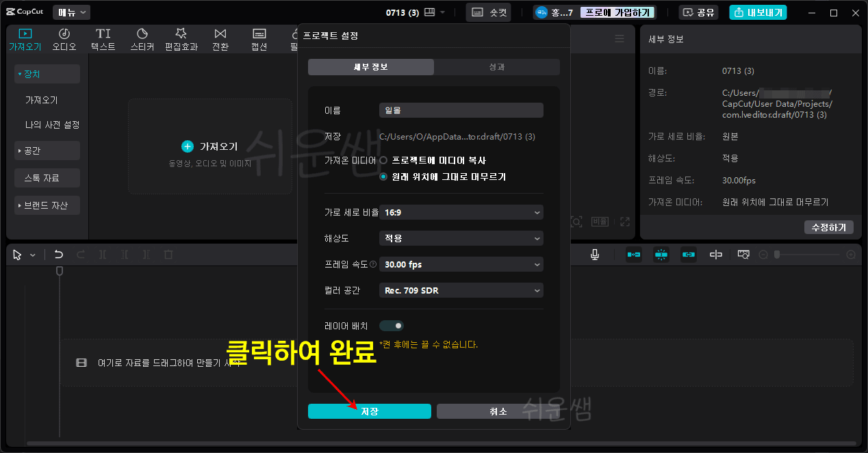The height and width of the screenshot is (453, 868).
Task: Open the 컬러 공간 Rec. 709 SDR dropdown
Action: [461, 290]
